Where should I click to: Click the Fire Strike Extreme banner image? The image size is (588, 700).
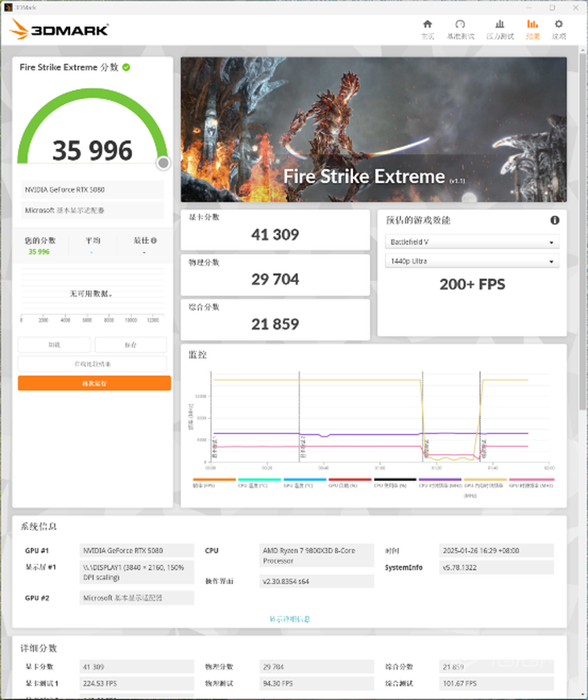[x=374, y=130]
